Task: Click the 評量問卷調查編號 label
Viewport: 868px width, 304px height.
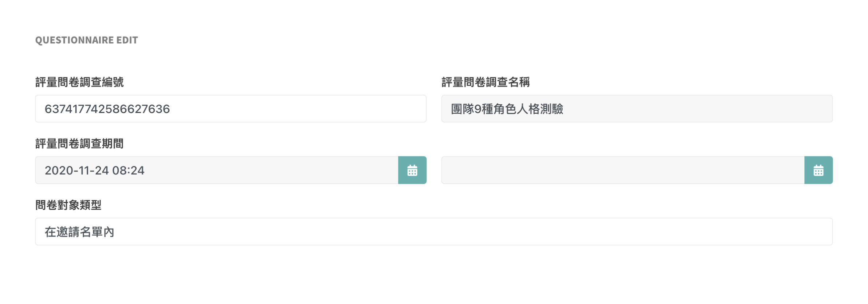Action: [79, 82]
